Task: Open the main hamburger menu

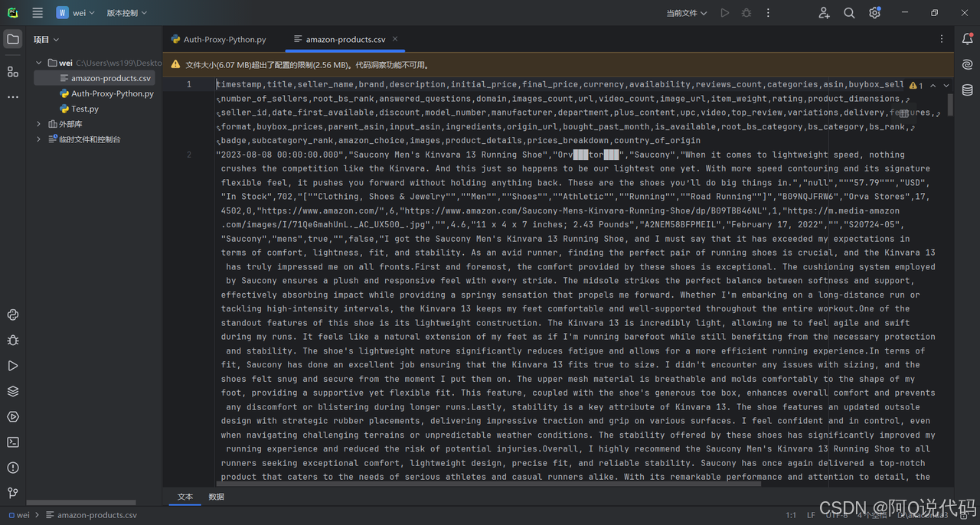Action: point(38,13)
